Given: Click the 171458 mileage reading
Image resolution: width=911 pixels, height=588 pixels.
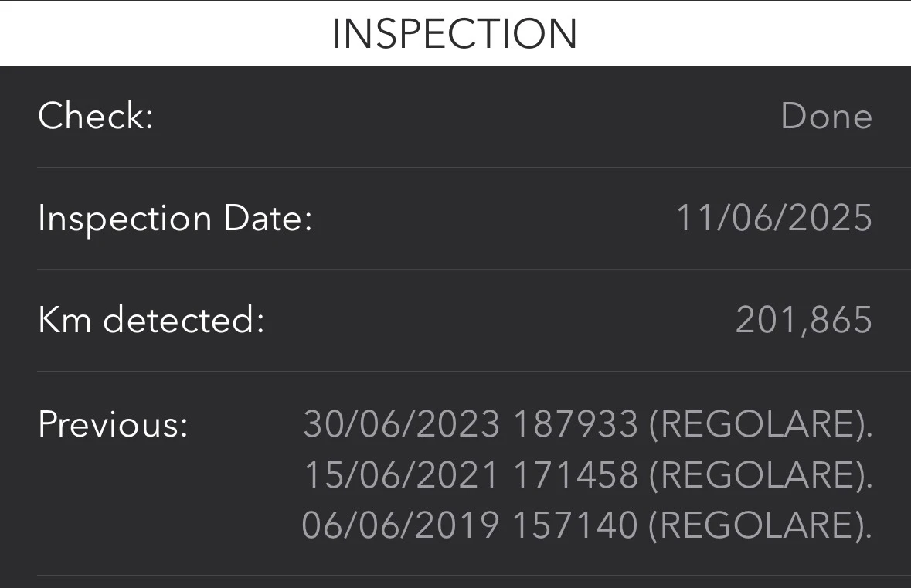Looking at the screenshot, I should (576, 475).
